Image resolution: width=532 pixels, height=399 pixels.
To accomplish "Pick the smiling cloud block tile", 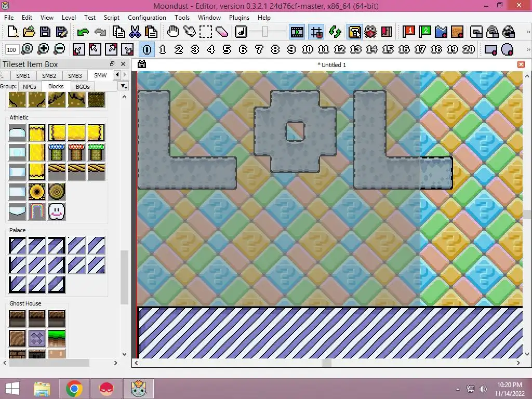I will pyautogui.click(x=57, y=211).
